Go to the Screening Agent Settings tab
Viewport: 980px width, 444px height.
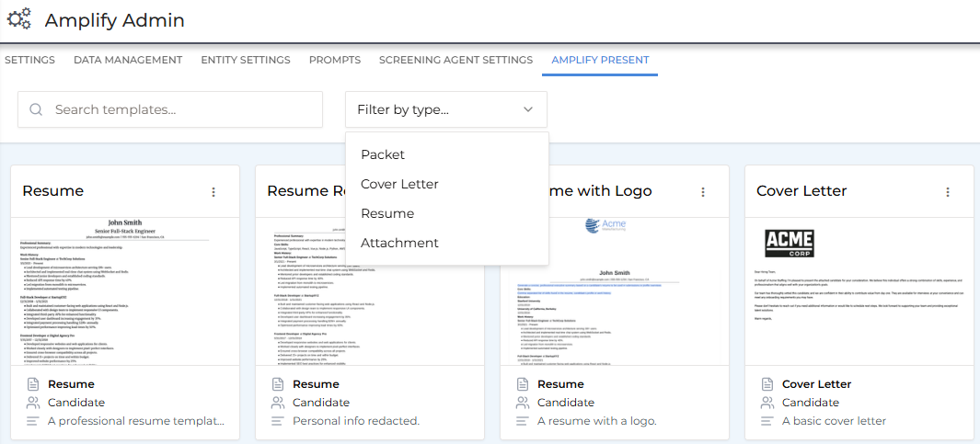click(455, 60)
